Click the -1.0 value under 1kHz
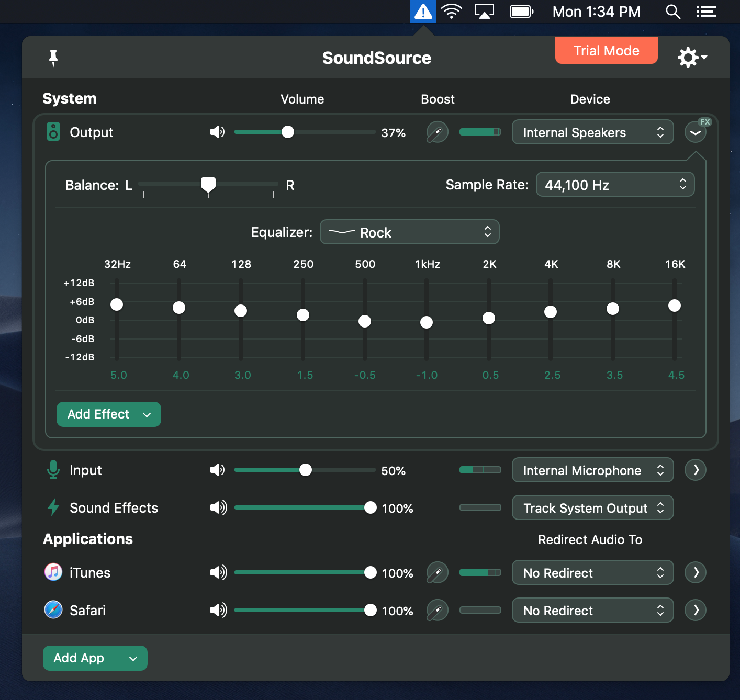This screenshot has width=740, height=700. pyautogui.click(x=427, y=375)
